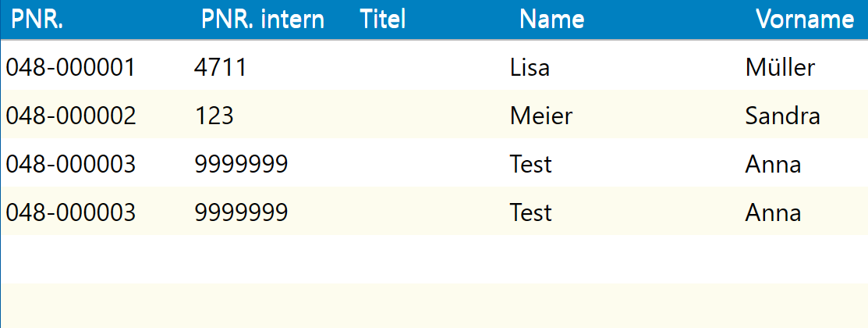Sort by the PNR. column header
The image size is (868, 328).
click(x=37, y=20)
